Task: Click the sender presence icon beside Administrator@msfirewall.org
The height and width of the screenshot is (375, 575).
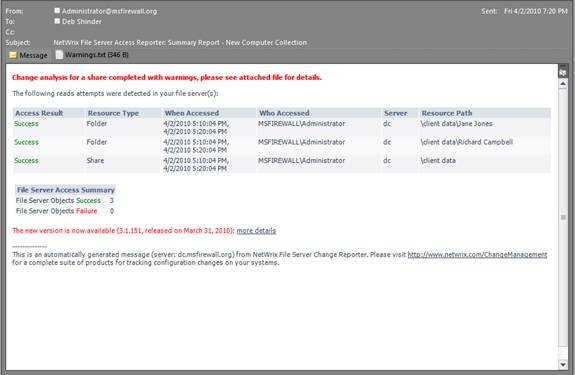Action: 57,11
